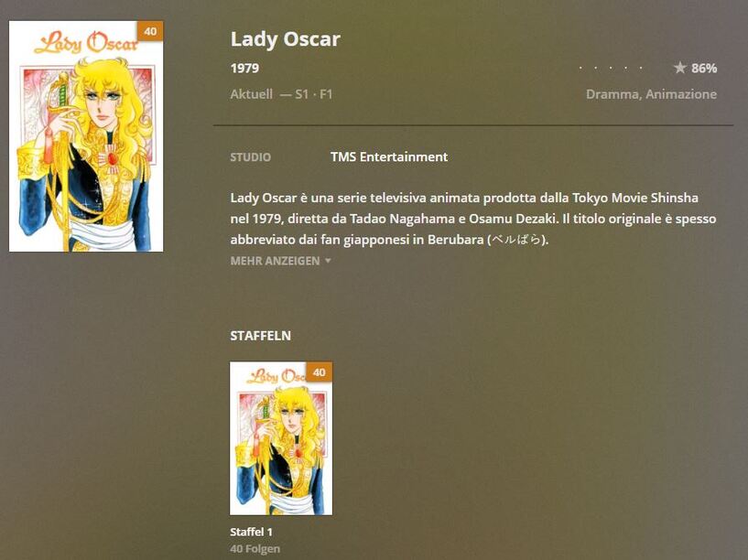
Task: Click the 86% rating percentage
Action: [x=704, y=69]
